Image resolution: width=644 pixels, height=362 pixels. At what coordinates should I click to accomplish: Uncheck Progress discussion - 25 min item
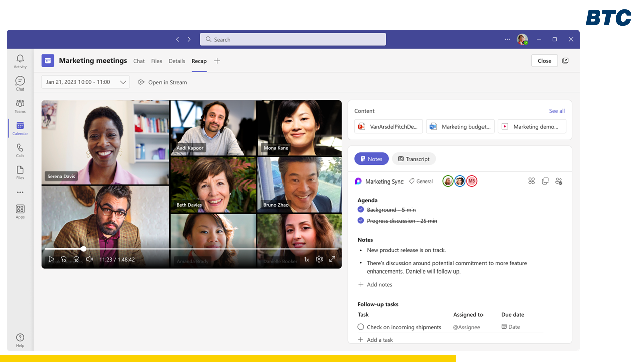tap(361, 220)
